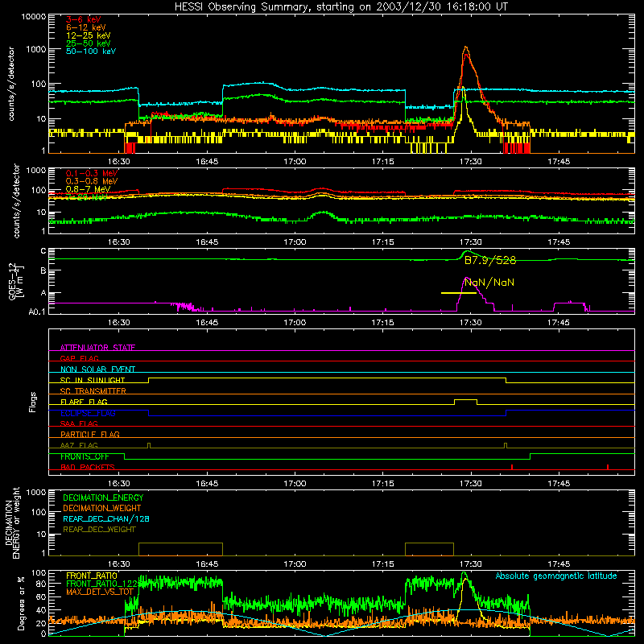Click the NaN/NaN annotation text
The width and height of the screenshot is (644, 644).
point(489,283)
